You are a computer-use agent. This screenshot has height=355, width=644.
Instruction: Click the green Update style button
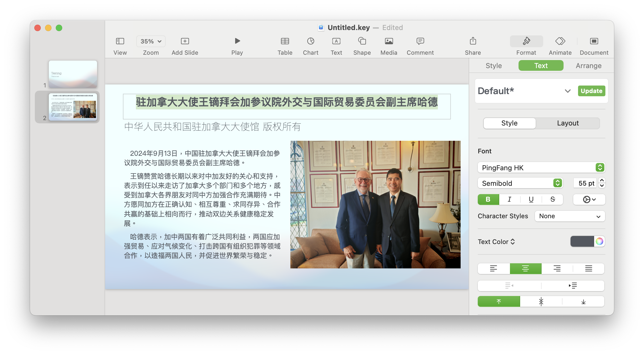[591, 91]
